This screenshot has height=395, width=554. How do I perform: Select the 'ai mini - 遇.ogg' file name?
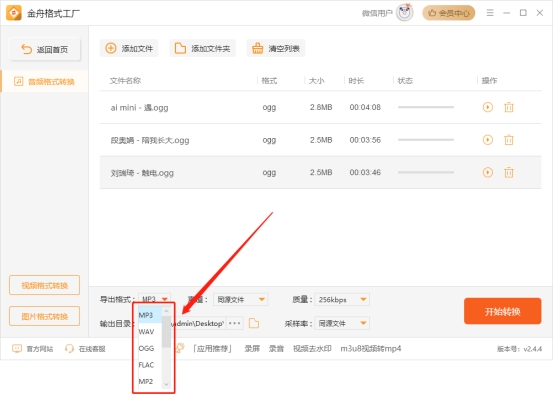click(139, 108)
